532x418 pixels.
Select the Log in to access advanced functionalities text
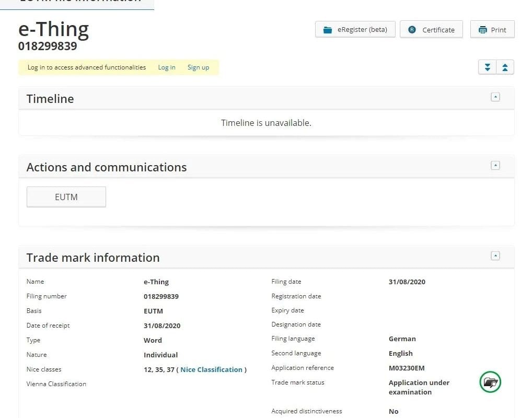(x=87, y=67)
